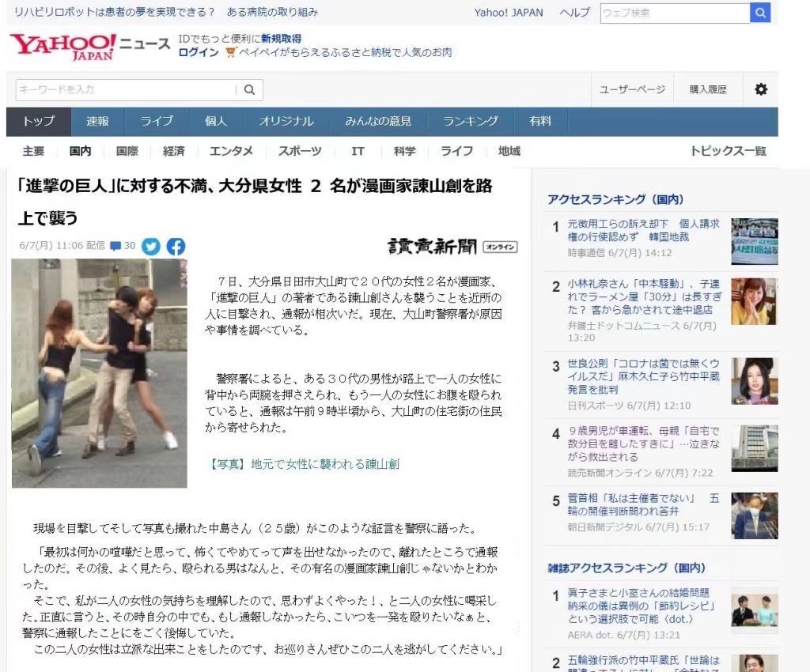Select the 速報 tab
This screenshot has width=810, height=672.
tap(97, 121)
